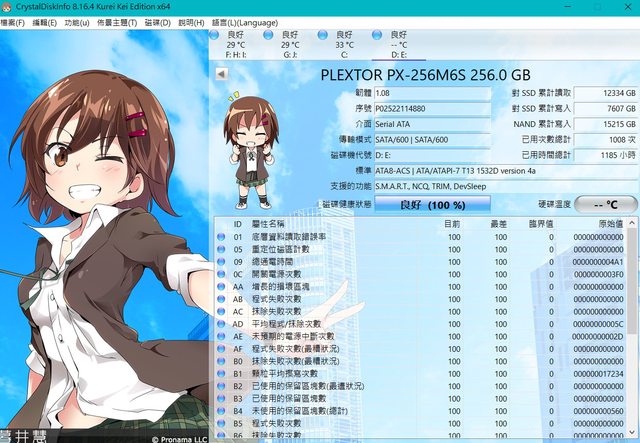Click the status orb for attribute AF

point(221,349)
